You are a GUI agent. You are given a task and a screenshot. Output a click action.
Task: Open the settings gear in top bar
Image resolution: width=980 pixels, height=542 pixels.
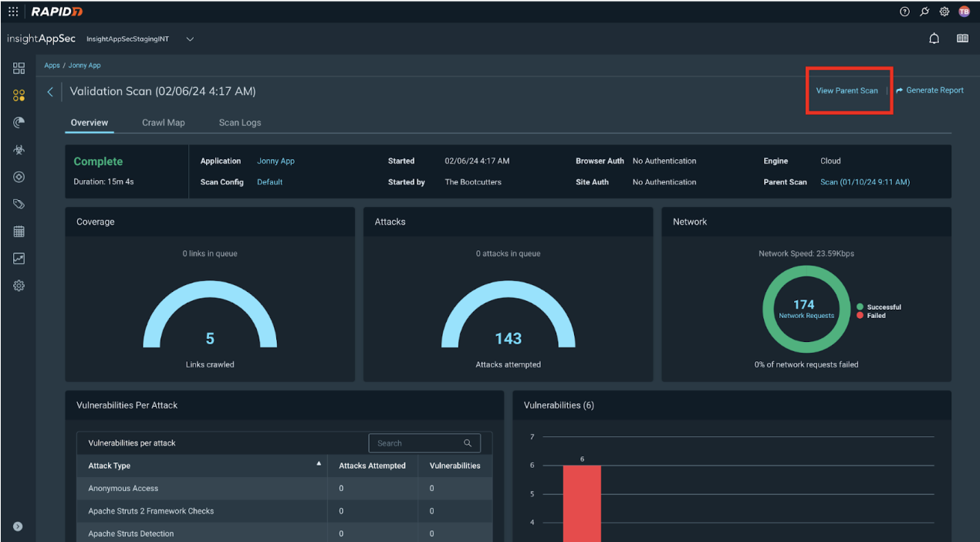point(944,12)
